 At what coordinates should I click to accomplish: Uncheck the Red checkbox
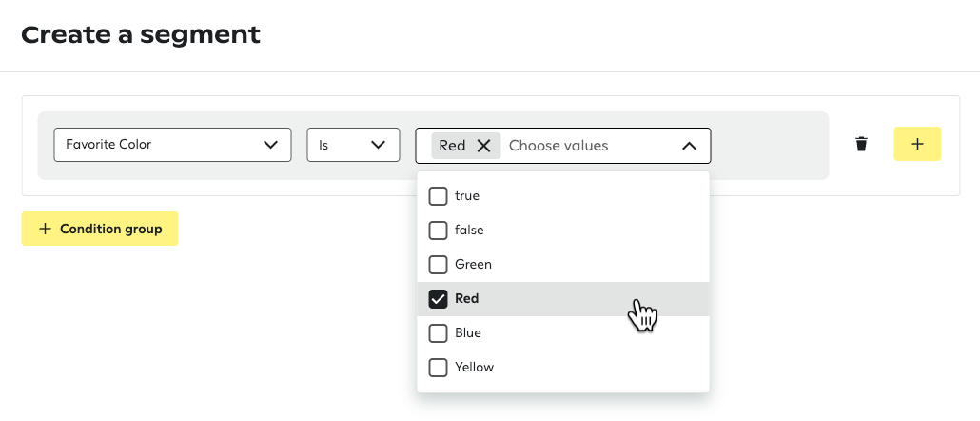pyautogui.click(x=438, y=299)
